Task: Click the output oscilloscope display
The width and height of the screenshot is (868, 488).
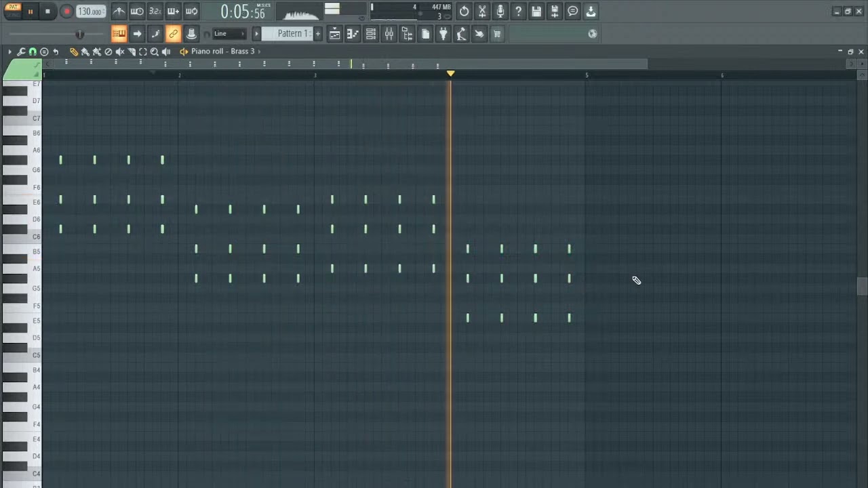Action: (x=301, y=13)
